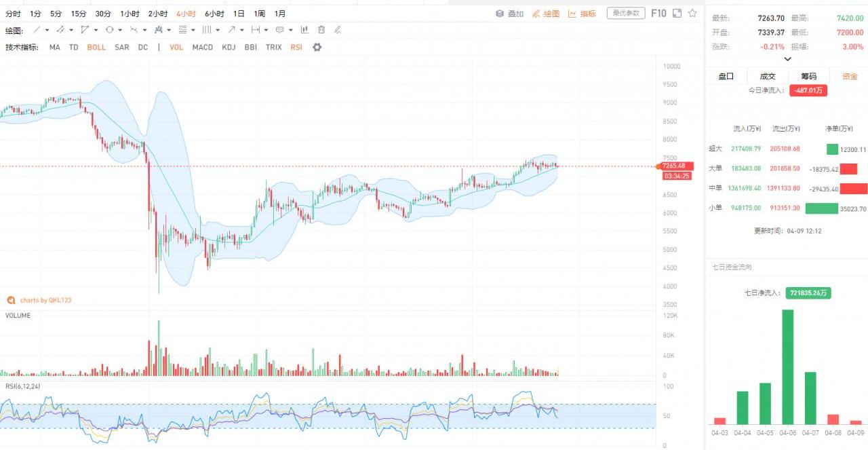Screen dimensions: 868x450
Task: Toggle the BOLL indicator off
Action: pos(96,48)
